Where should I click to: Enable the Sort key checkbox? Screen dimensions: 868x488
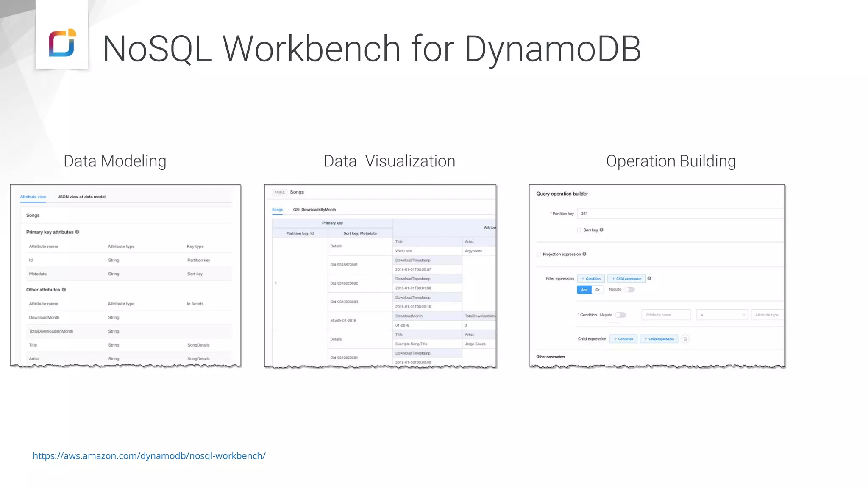pyautogui.click(x=579, y=230)
